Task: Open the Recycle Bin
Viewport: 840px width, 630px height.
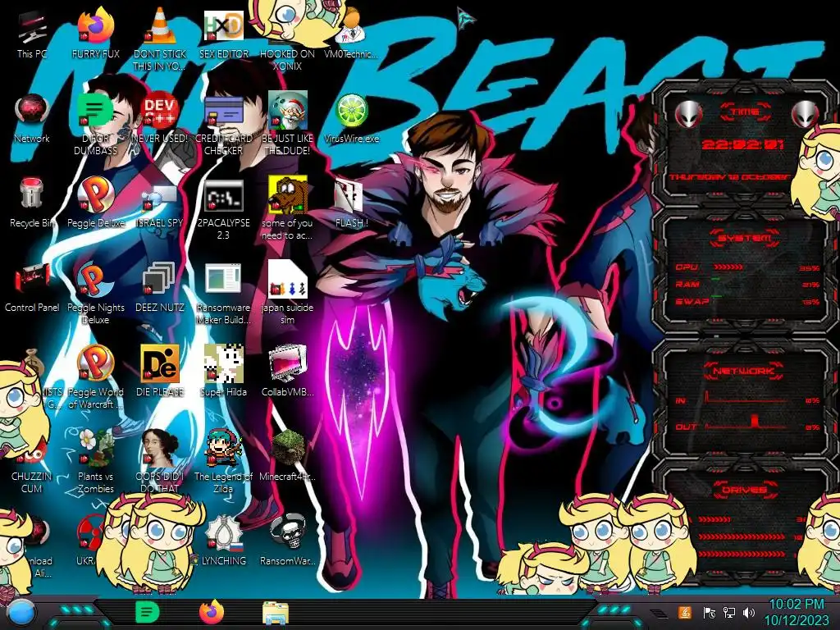Action: pos(32,203)
